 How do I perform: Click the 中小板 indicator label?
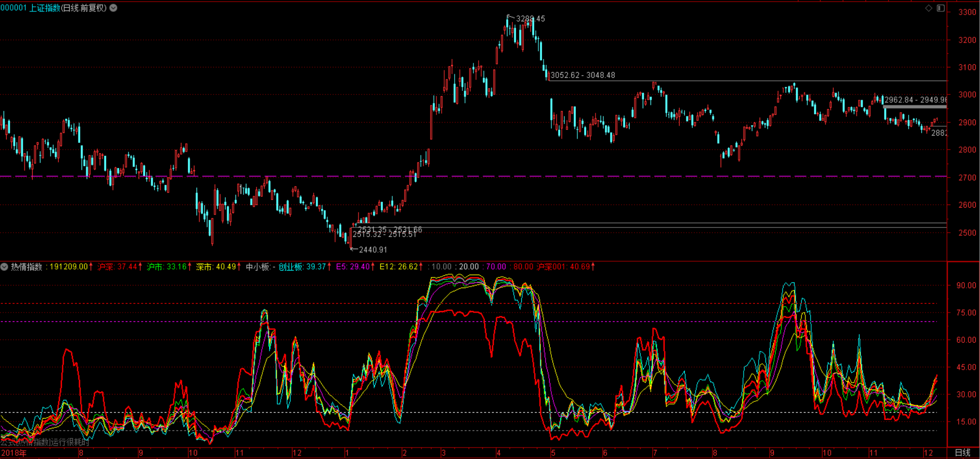[x=258, y=267]
